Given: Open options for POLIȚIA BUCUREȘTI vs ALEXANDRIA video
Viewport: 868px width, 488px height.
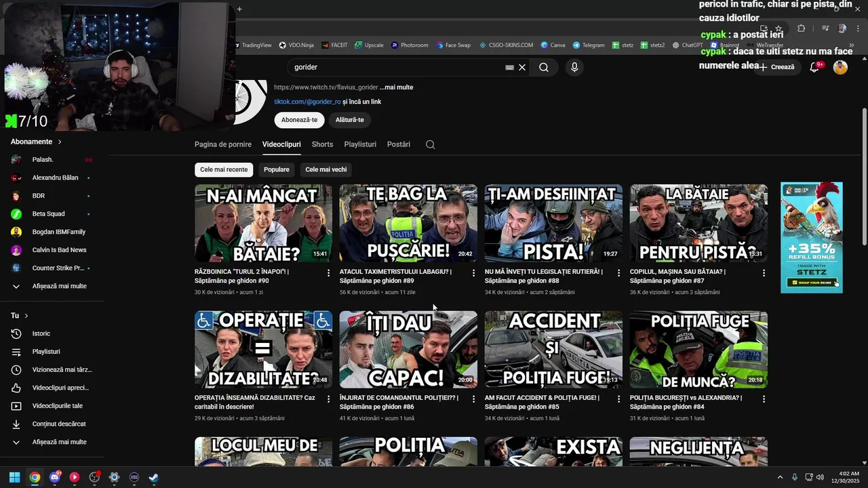Looking at the screenshot, I should point(764,399).
